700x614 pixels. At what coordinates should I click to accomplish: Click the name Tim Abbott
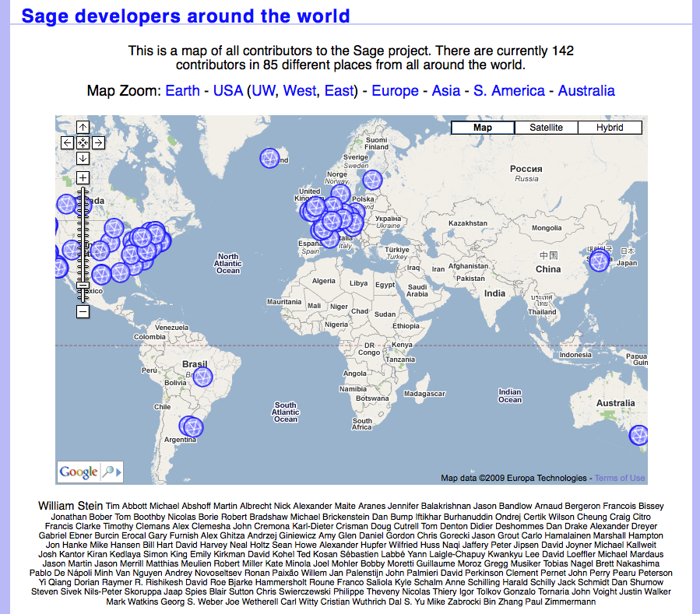(x=126, y=506)
